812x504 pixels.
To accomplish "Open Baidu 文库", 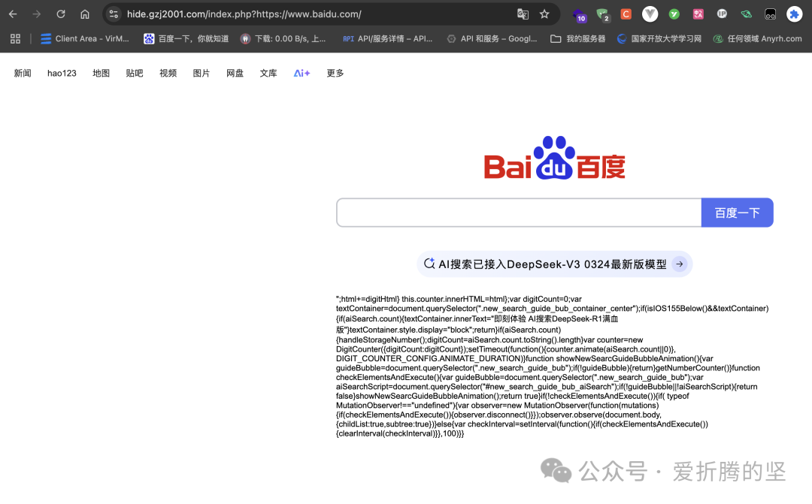I will pos(268,74).
